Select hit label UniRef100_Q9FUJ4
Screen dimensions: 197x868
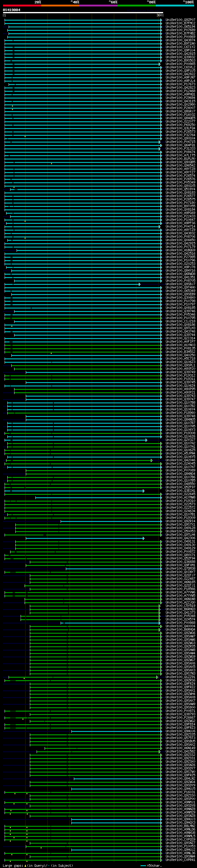coord(180,50)
